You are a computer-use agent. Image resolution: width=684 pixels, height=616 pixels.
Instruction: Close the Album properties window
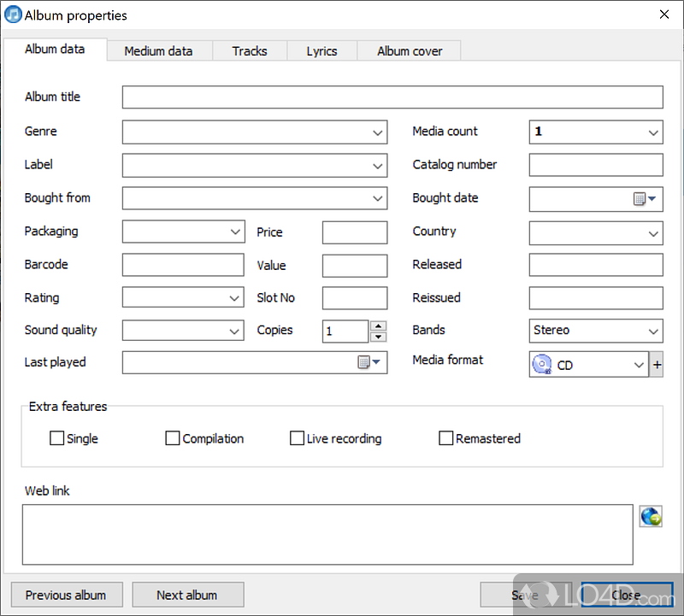pyautogui.click(x=663, y=15)
